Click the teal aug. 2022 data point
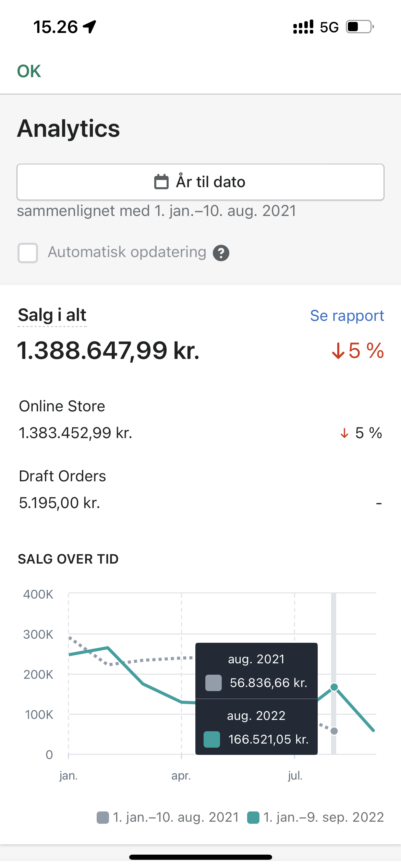 pos(334,687)
